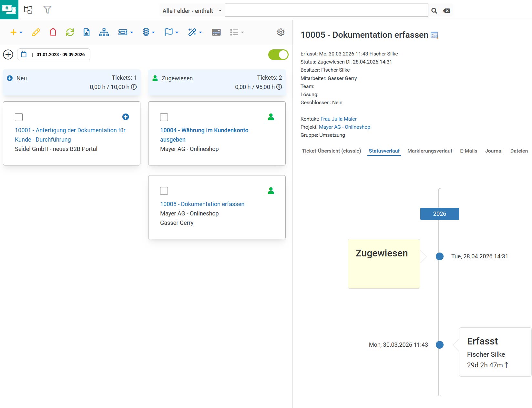532x408 pixels.
Task: Expand the dropdown arrow beside plus icon
Action: click(21, 33)
